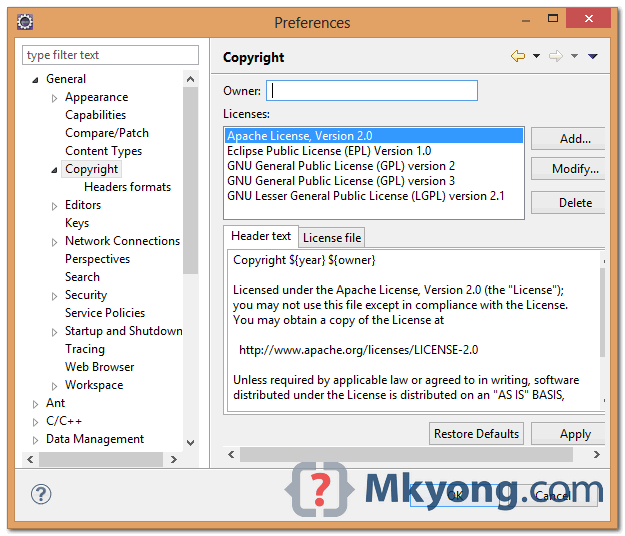Collapse the Copyright tree node
The image size is (625, 536).
tap(54, 170)
